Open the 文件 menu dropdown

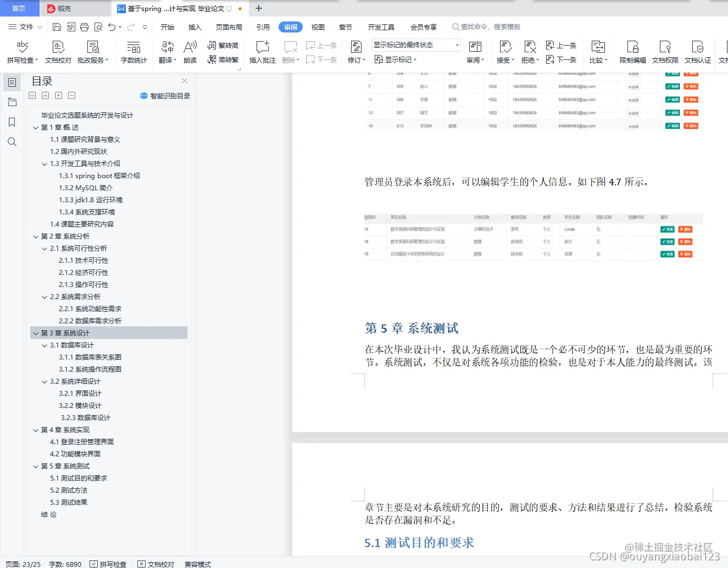coord(25,27)
